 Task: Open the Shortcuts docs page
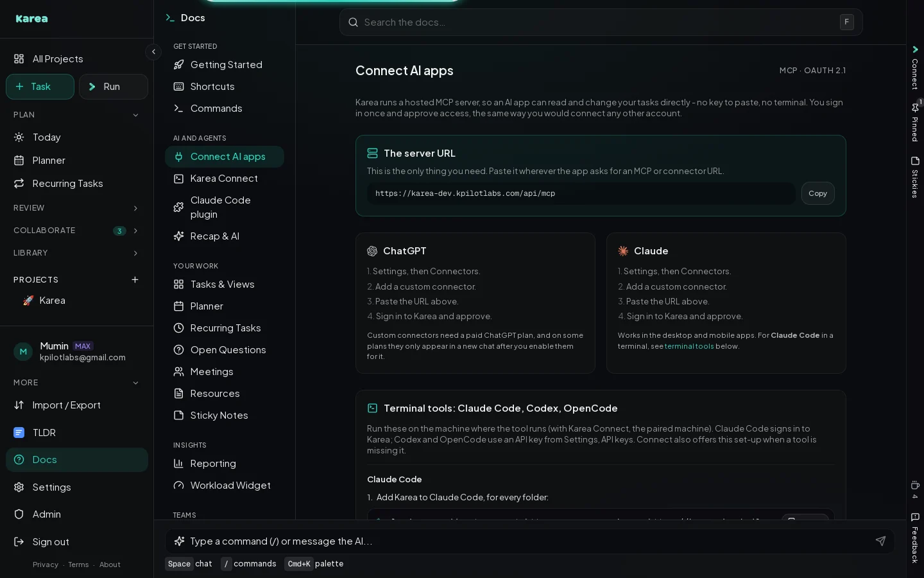click(x=225, y=87)
